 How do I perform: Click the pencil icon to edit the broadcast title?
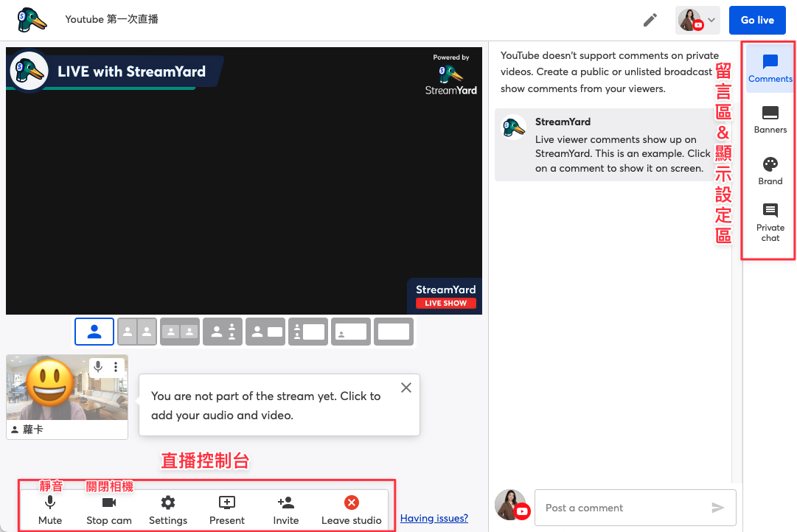coord(650,21)
